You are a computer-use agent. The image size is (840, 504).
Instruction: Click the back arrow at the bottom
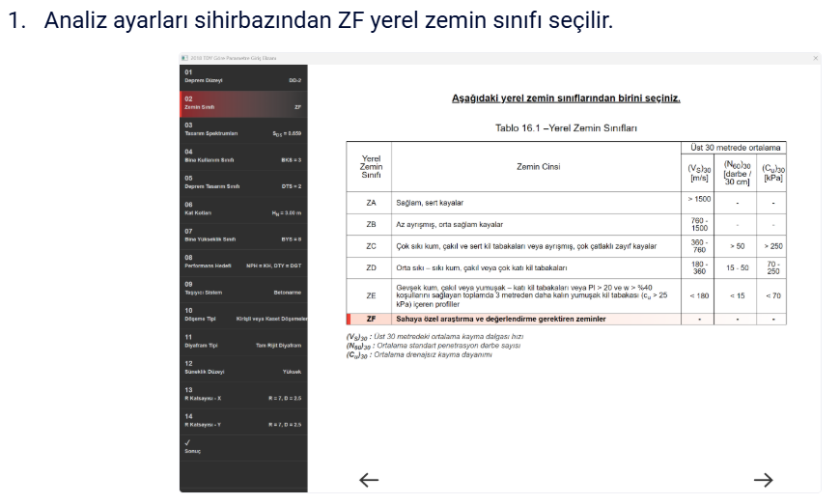[368, 480]
